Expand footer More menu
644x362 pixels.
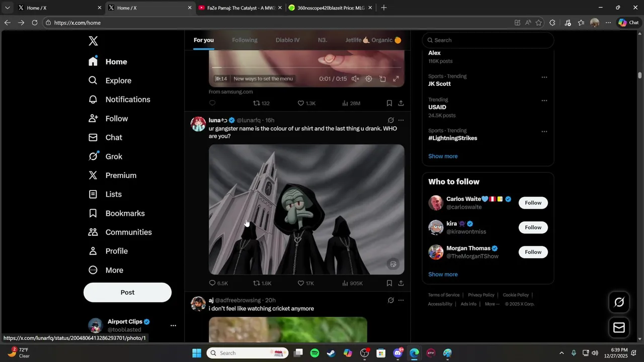(492, 304)
